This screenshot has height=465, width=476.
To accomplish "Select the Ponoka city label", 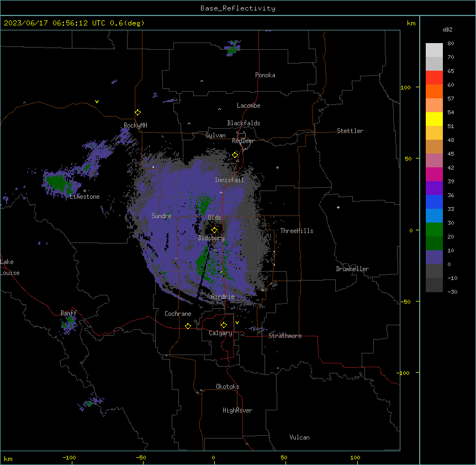I will coord(265,75).
